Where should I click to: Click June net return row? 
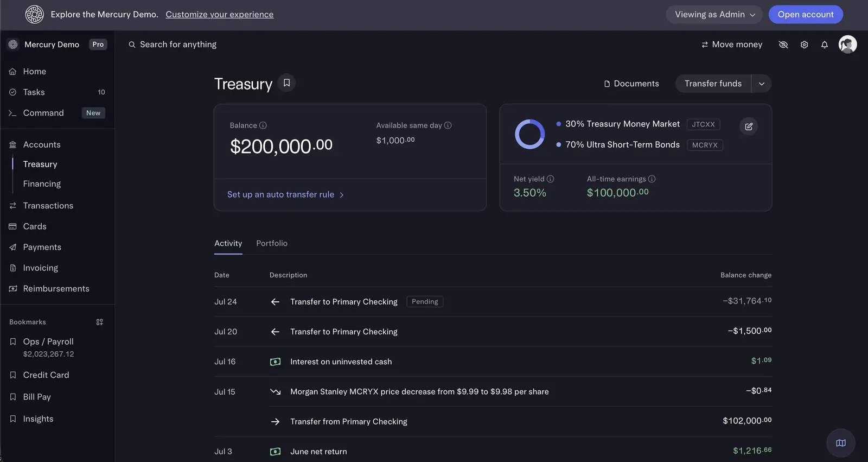(x=493, y=452)
